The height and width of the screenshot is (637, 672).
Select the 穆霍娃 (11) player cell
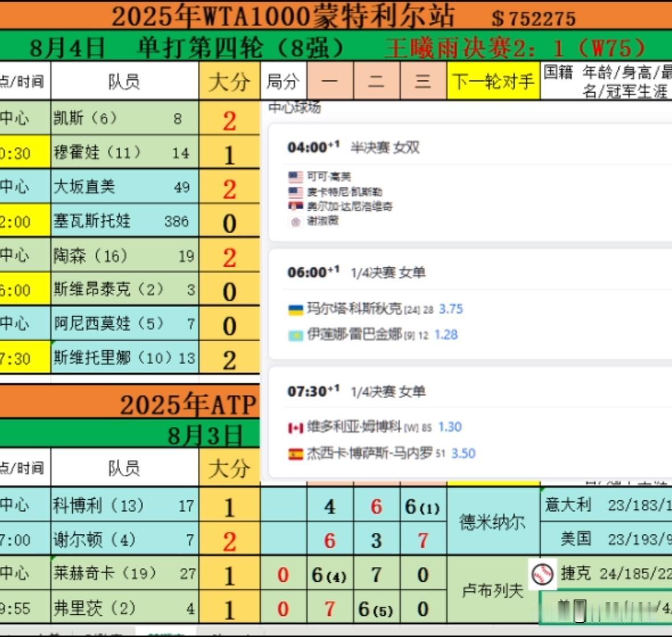coord(125,152)
